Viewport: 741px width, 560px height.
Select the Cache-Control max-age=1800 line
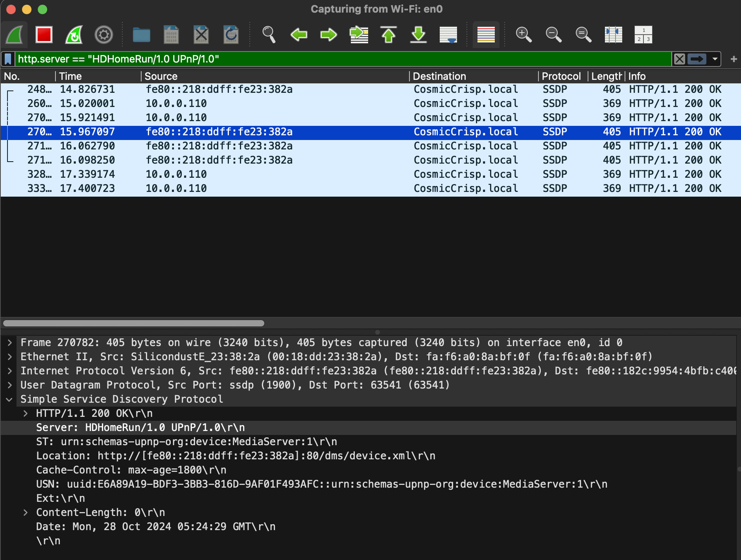tap(369, 470)
